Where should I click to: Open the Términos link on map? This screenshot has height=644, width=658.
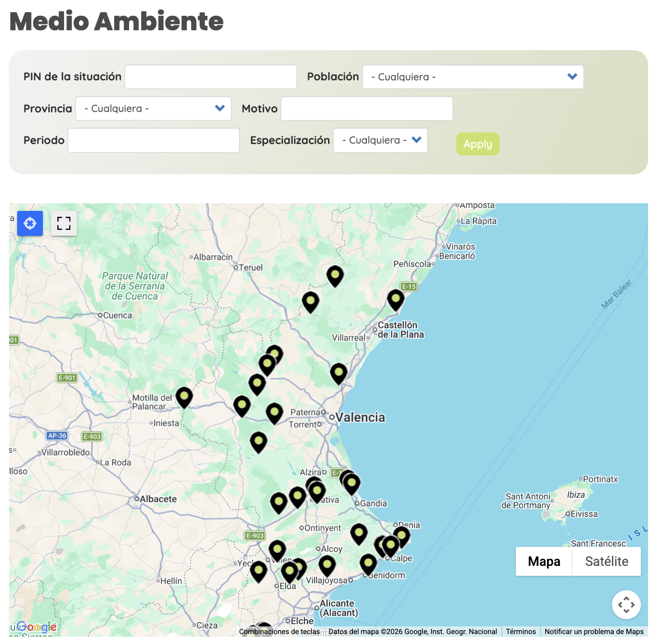click(x=520, y=631)
